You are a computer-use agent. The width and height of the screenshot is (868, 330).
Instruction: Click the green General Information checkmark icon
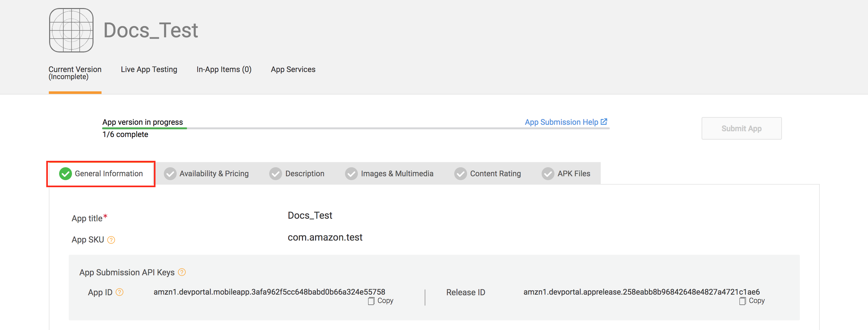click(65, 174)
